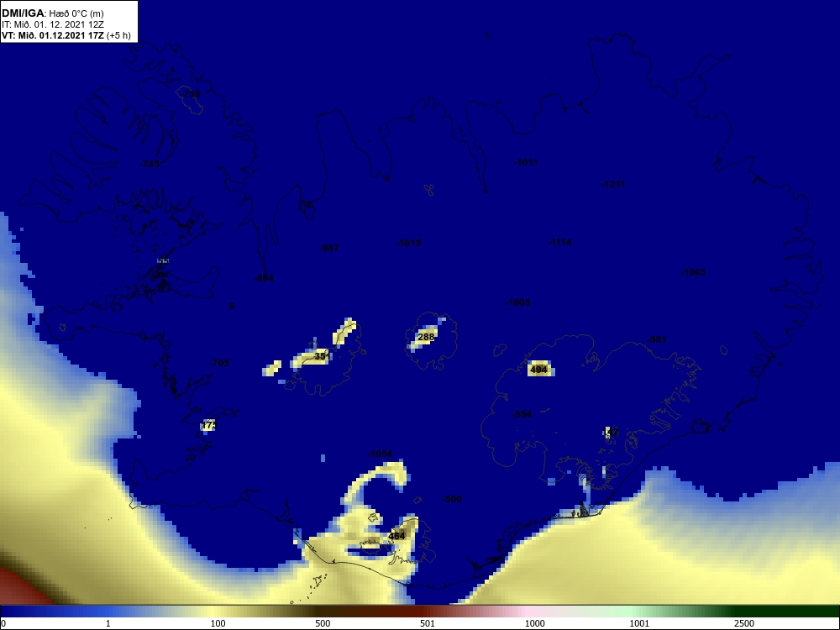The height and width of the screenshot is (630, 840).
Task: Click the -1054 map value
Action: pos(380,454)
